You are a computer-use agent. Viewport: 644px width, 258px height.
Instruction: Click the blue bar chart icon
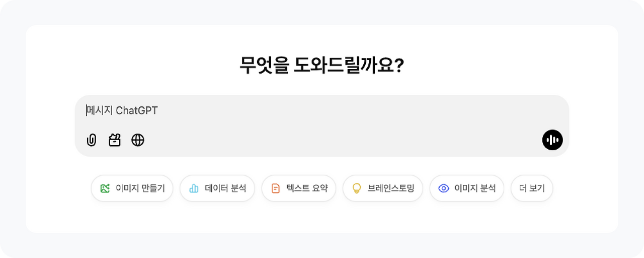(x=194, y=188)
